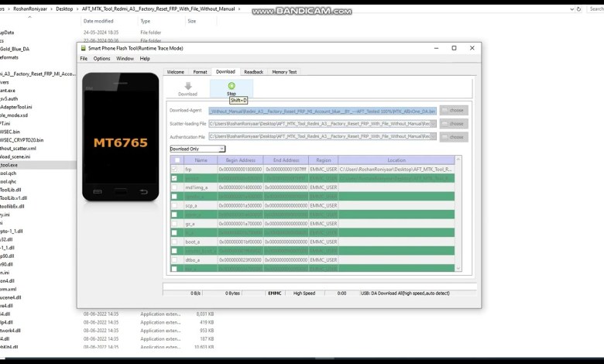Expand the Scatter-loading File path dropdown

pos(434,124)
